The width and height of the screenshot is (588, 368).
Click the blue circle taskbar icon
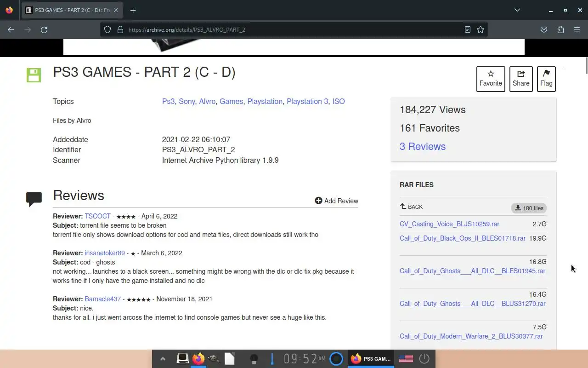[x=336, y=358]
